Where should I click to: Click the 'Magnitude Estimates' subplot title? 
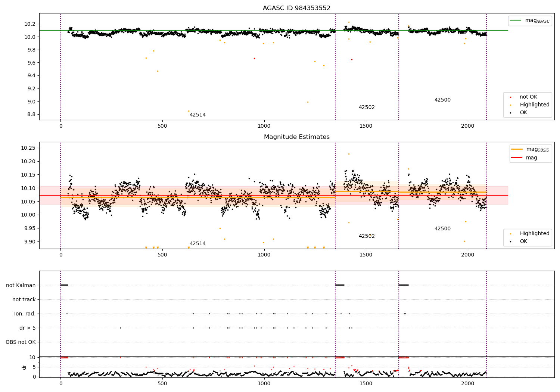[296, 137]
